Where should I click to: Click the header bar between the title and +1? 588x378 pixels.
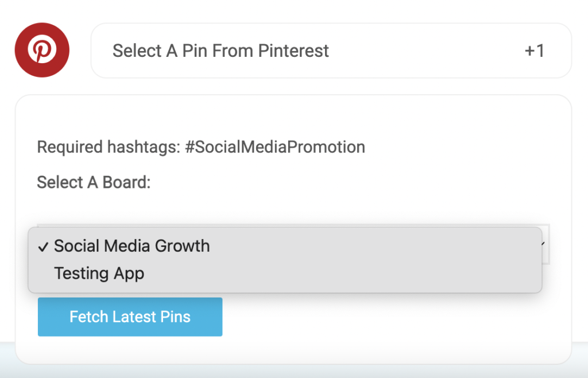(425, 51)
